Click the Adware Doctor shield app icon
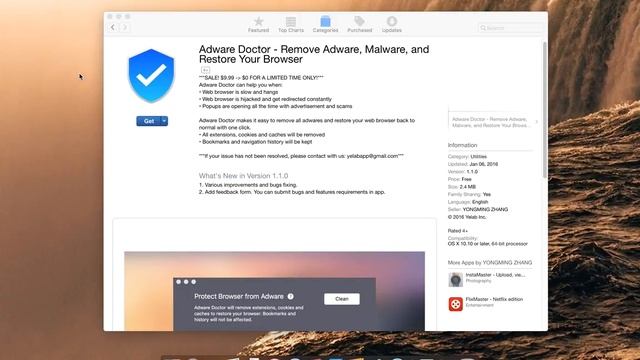 [x=151, y=76]
